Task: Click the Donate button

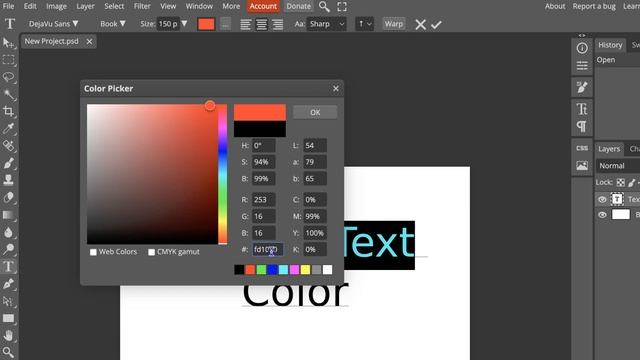Action: (x=298, y=6)
